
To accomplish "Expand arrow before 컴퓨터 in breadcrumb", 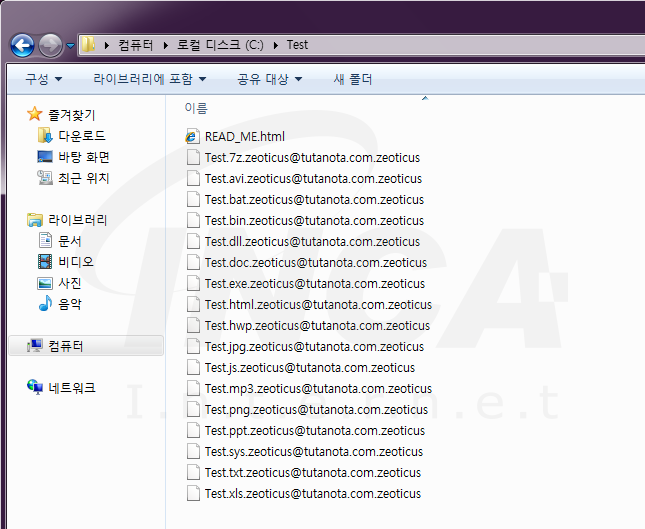I will pyautogui.click(x=107, y=45).
